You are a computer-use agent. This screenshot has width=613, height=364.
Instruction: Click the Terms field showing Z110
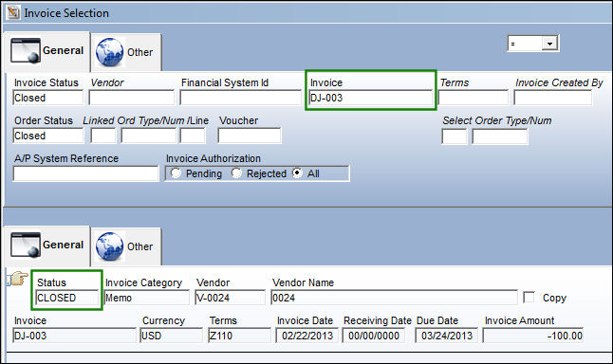(239, 336)
